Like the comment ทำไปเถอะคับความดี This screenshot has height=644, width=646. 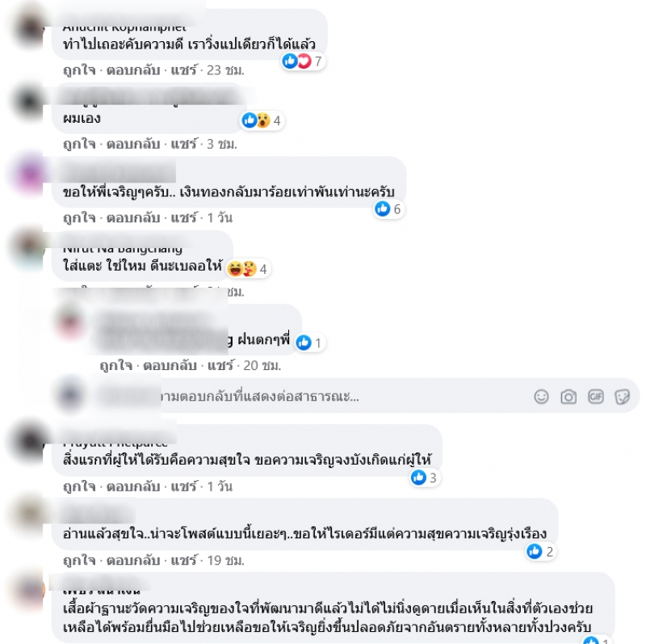[79, 70]
